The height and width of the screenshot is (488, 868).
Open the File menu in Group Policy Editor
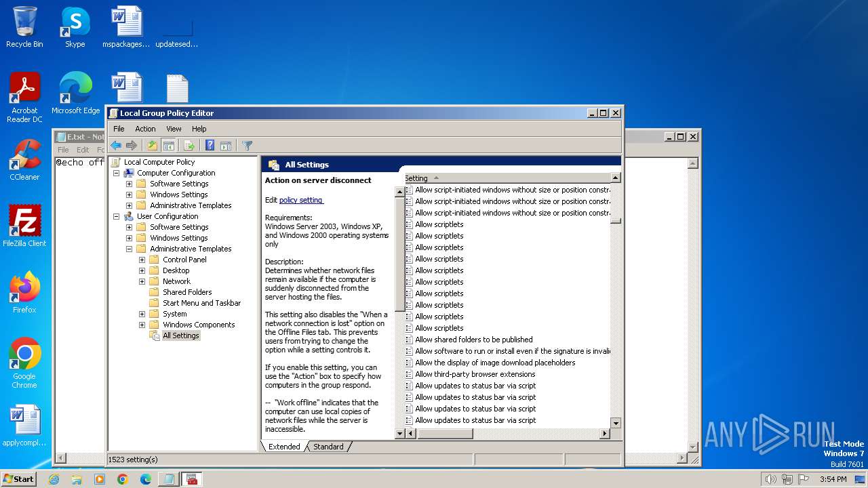click(x=119, y=129)
